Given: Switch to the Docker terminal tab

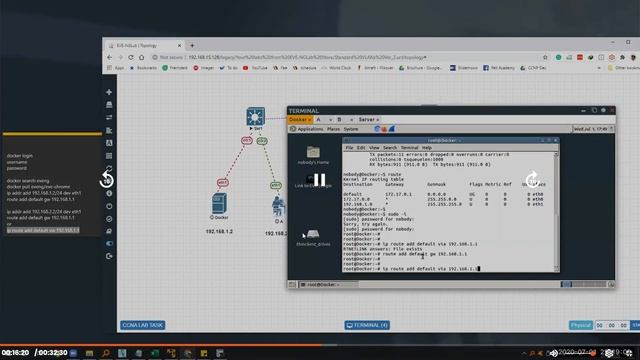Looking at the screenshot, I should point(300,120).
